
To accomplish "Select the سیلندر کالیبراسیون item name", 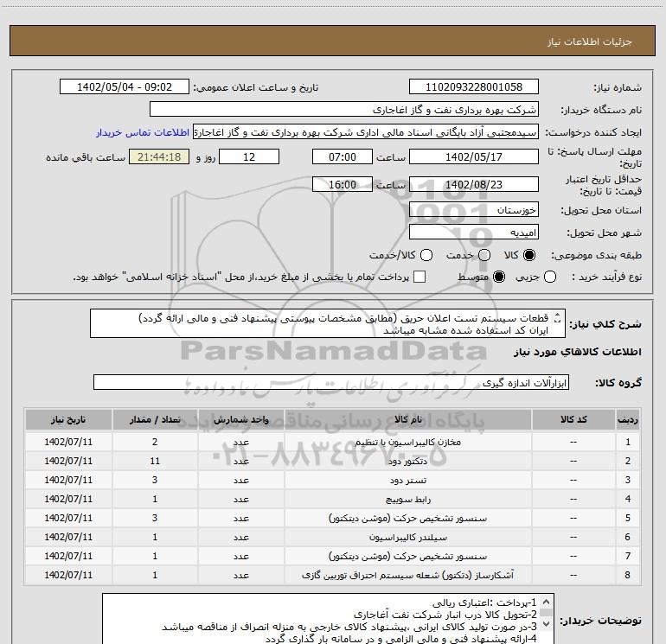I will point(407,537).
